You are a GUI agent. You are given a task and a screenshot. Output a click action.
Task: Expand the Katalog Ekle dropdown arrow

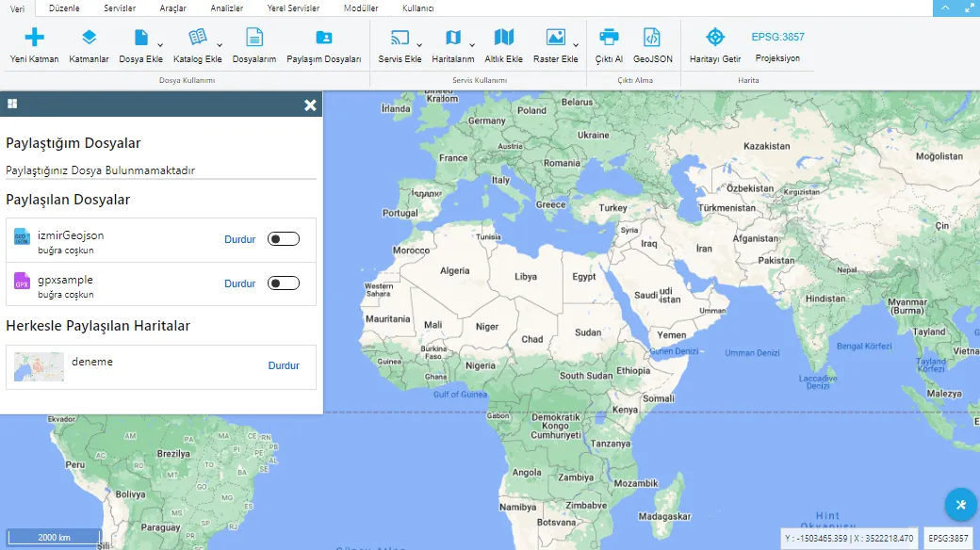[x=220, y=45]
